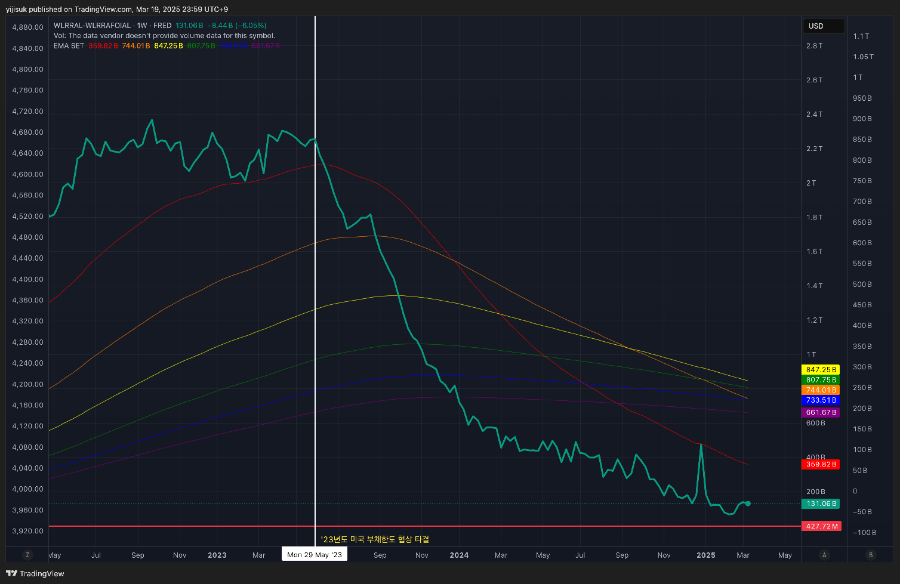This screenshot has height=584, width=900.
Task: Click the A scale icon below price axis
Action: (824, 555)
